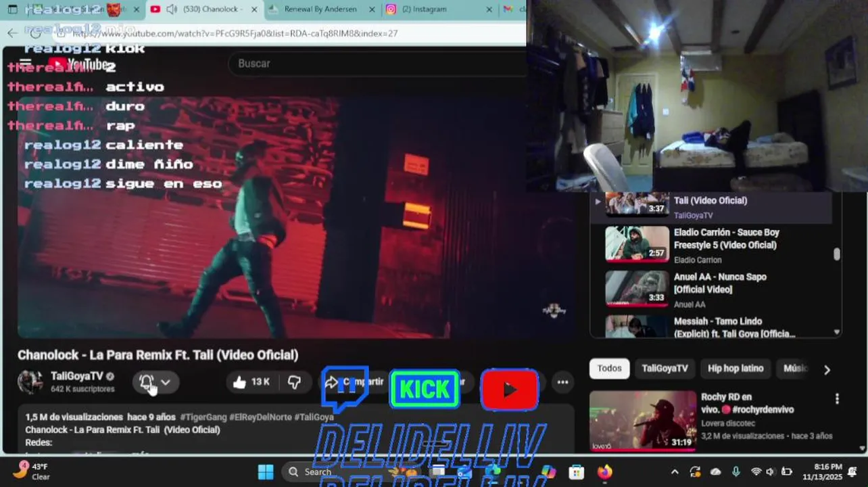Select Anuel AA - Nunca Sapo in playlist
This screenshot has height=487, width=868.
pyautogui.click(x=711, y=289)
